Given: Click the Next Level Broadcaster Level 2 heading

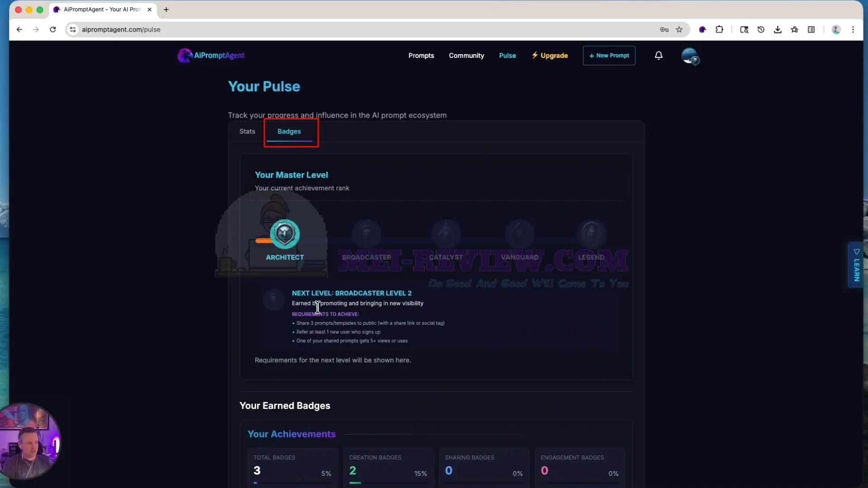Looking at the screenshot, I should tap(351, 293).
